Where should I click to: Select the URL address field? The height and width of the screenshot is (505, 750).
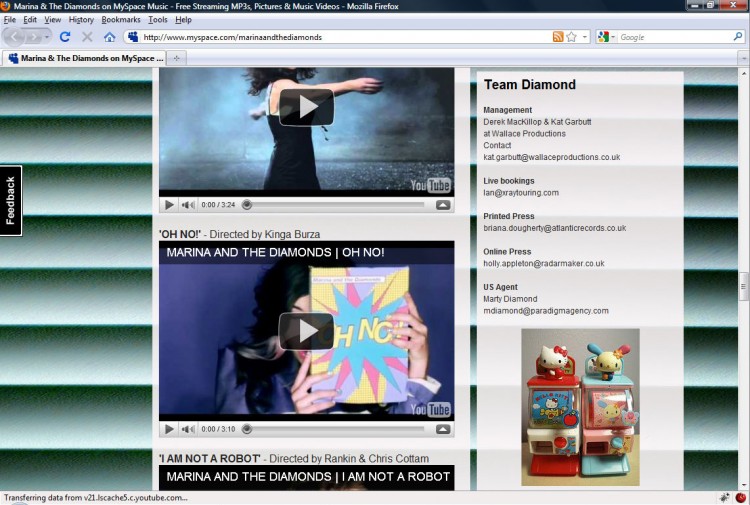coord(346,37)
